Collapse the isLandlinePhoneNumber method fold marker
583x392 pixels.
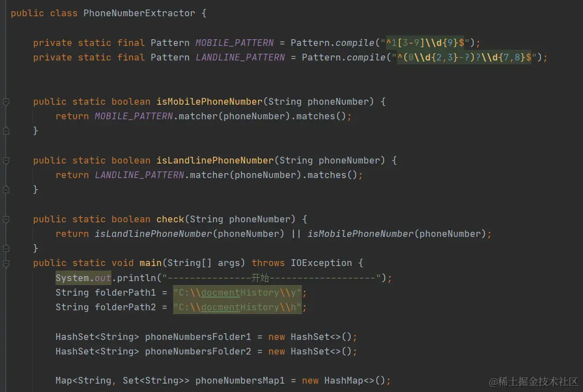click(6, 161)
